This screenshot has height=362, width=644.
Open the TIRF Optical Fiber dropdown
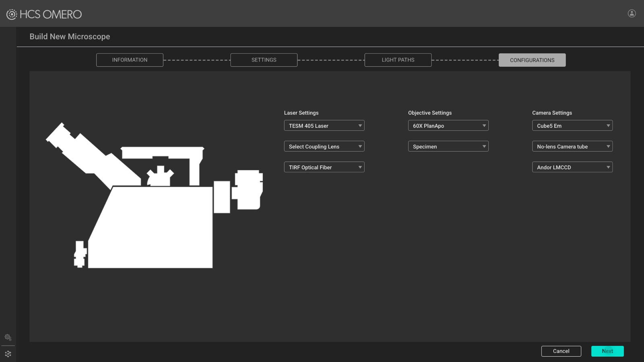pos(324,167)
